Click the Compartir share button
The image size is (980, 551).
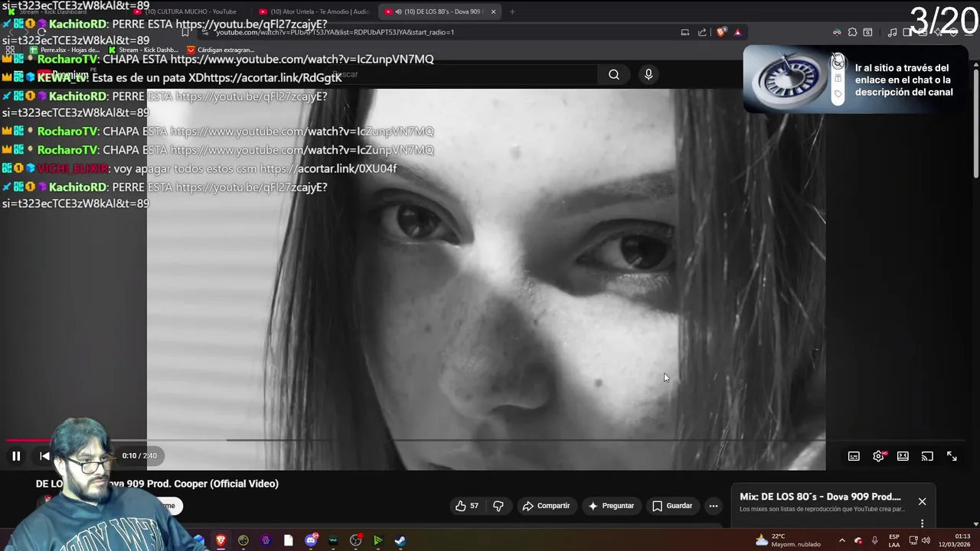coord(546,506)
